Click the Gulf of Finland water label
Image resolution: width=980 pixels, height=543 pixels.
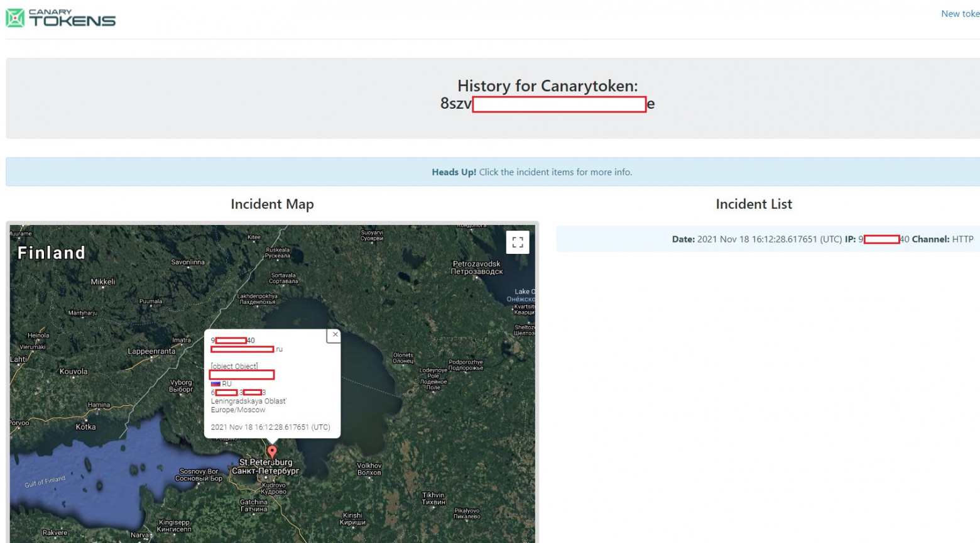point(45,482)
